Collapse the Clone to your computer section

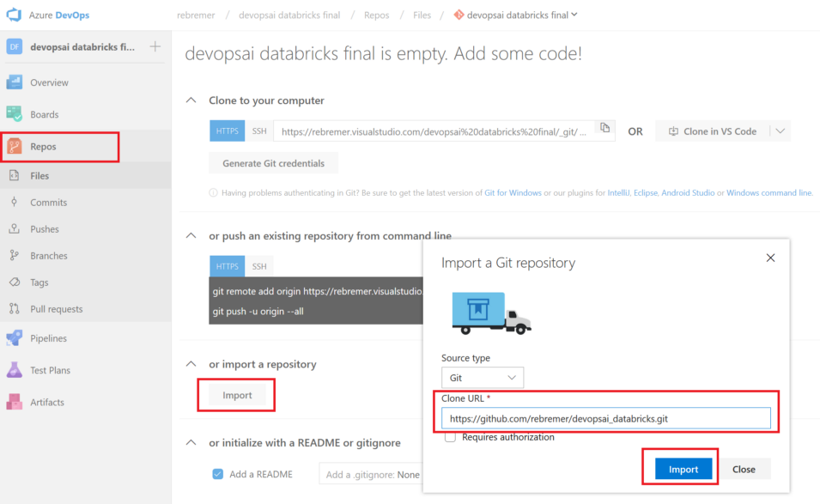(191, 100)
